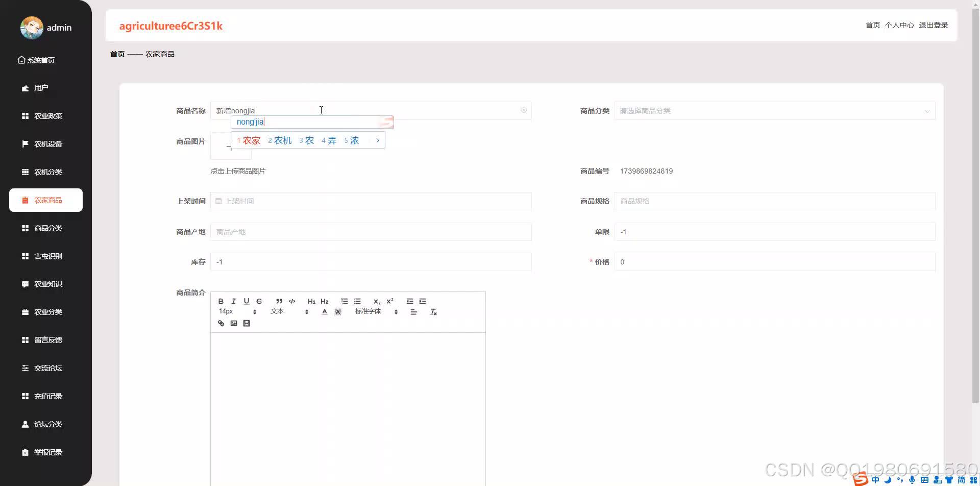The width and height of the screenshot is (980, 486).
Task: Toggle italic formatting in the editor
Action: [234, 301]
